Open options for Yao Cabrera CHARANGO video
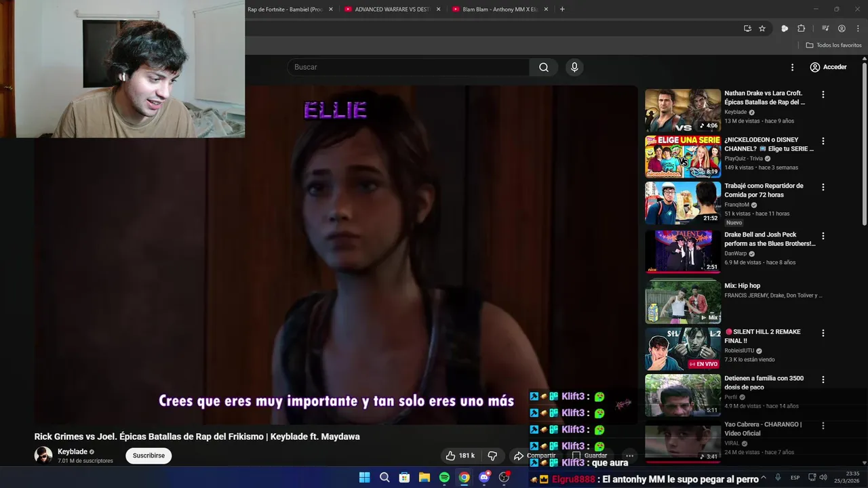Screen dimensions: 868x488 coord(823,426)
